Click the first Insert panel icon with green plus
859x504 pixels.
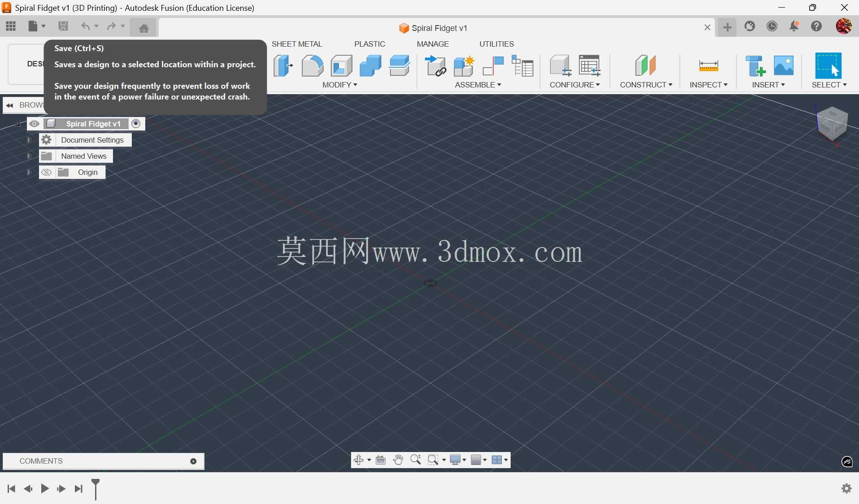(755, 66)
